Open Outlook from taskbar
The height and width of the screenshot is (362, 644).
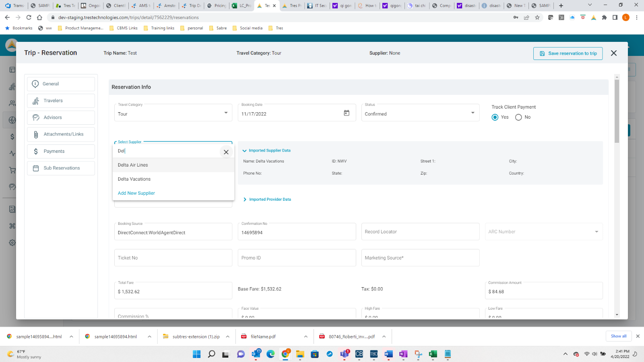point(256,354)
